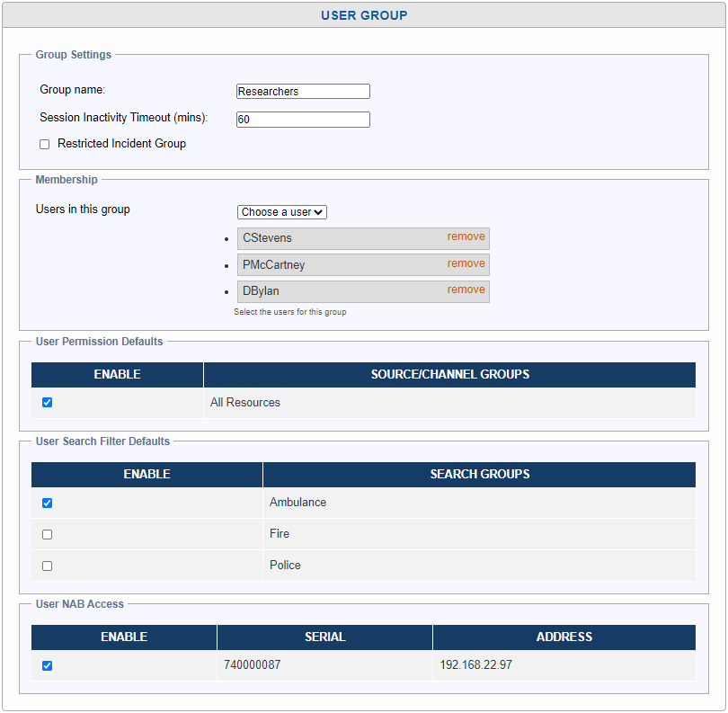Toggle the Restricted Incident Group checkbox
Image resolution: width=728 pixels, height=713 pixels.
click(x=45, y=144)
